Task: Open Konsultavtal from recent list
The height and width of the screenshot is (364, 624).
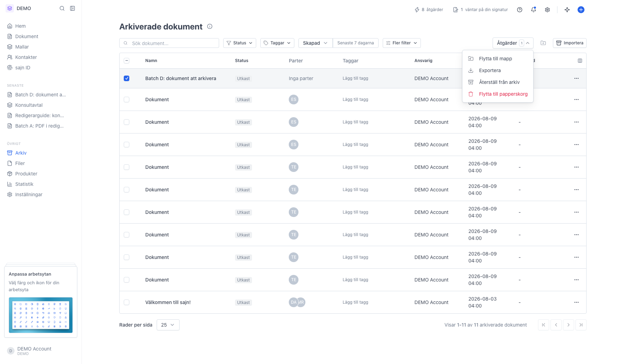Action: click(29, 105)
